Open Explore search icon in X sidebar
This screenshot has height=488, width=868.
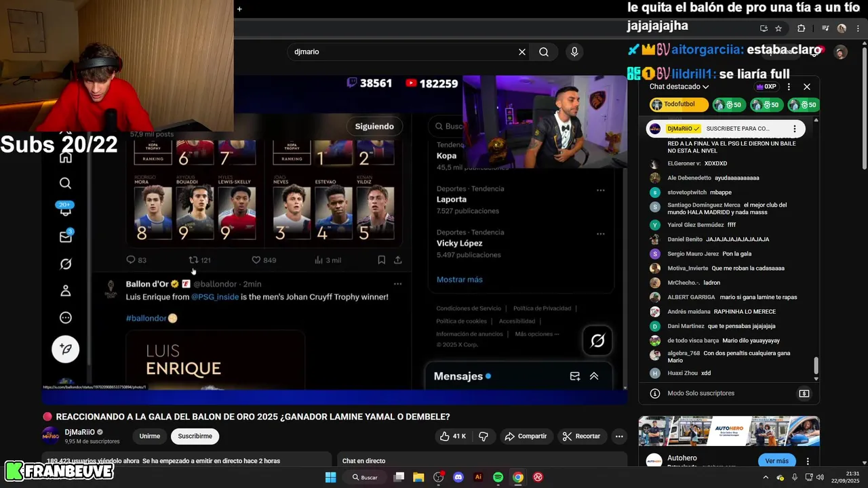click(x=66, y=183)
